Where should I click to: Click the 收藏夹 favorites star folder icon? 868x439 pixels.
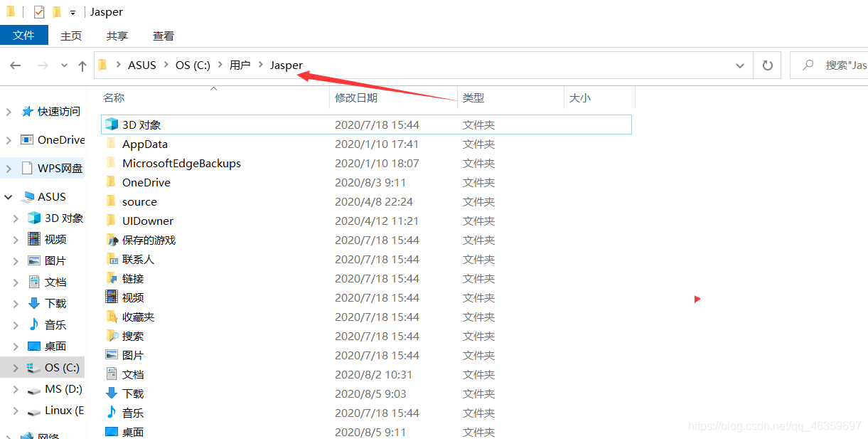point(111,317)
